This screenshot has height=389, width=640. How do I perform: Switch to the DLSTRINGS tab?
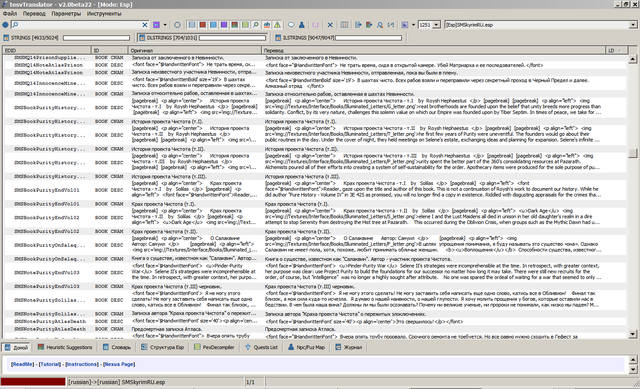(x=202, y=38)
